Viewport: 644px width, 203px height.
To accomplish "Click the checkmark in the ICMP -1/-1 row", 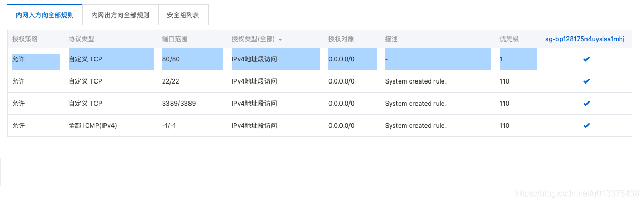I will pyautogui.click(x=586, y=126).
